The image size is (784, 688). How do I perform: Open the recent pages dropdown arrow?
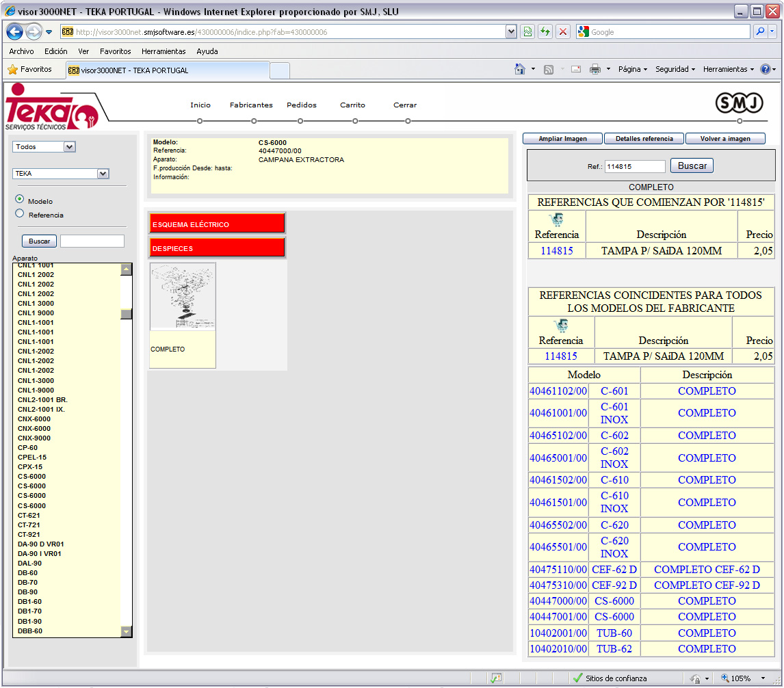pyautogui.click(x=49, y=32)
